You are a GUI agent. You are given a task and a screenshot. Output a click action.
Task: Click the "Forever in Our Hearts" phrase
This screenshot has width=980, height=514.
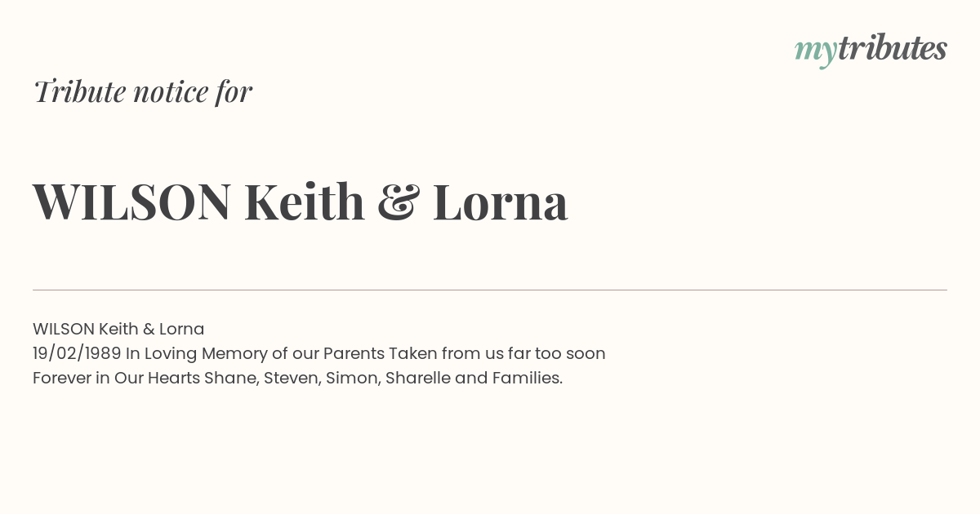click(116, 378)
